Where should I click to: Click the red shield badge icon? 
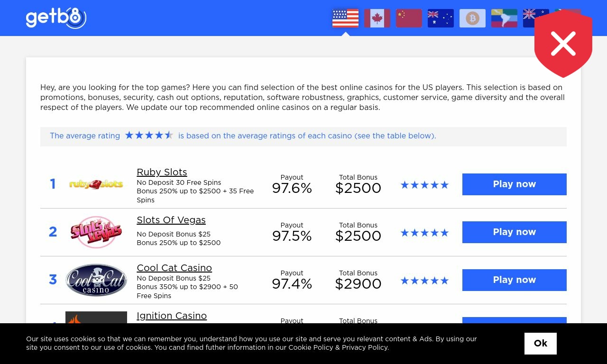(x=563, y=44)
